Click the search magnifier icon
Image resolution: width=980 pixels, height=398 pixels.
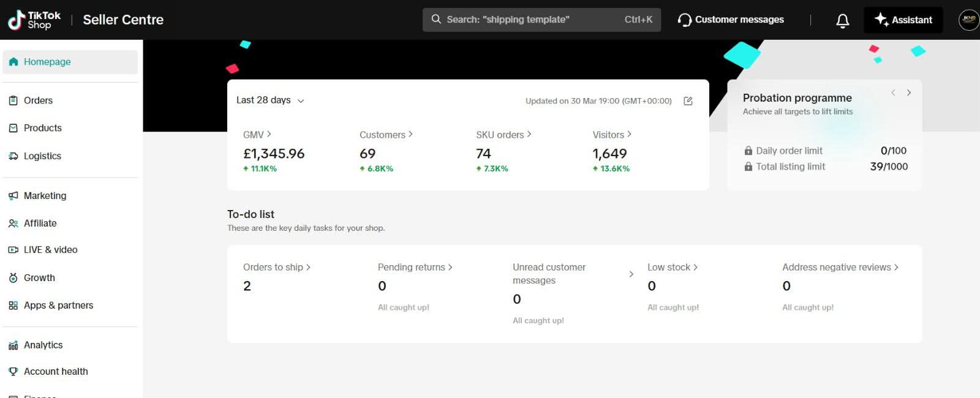tap(436, 20)
